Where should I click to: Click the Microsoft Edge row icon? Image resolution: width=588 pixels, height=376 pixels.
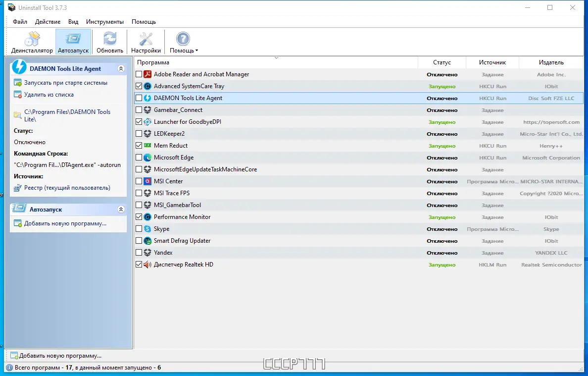147,158
